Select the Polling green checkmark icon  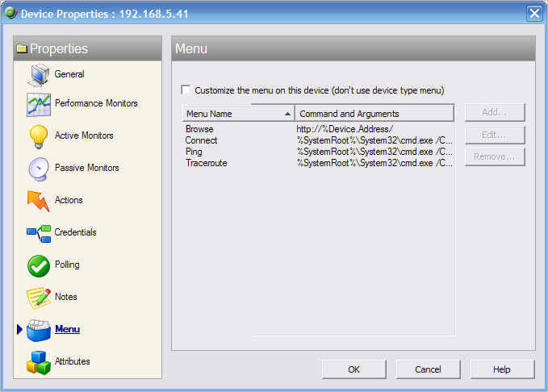(x=39, y=266)
